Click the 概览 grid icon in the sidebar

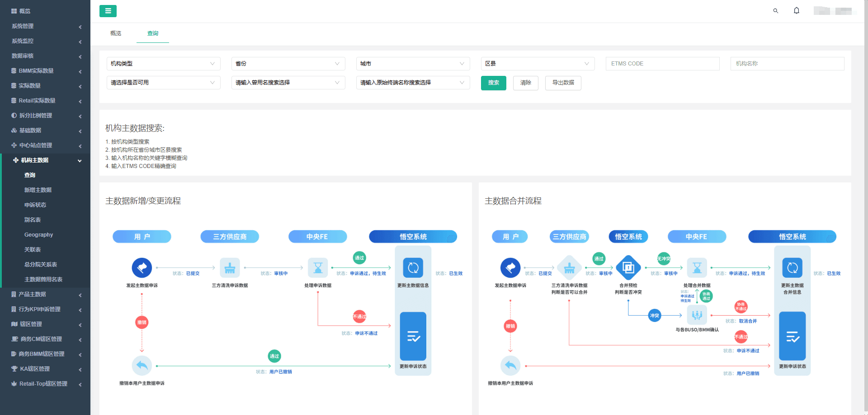coord(13,11)
